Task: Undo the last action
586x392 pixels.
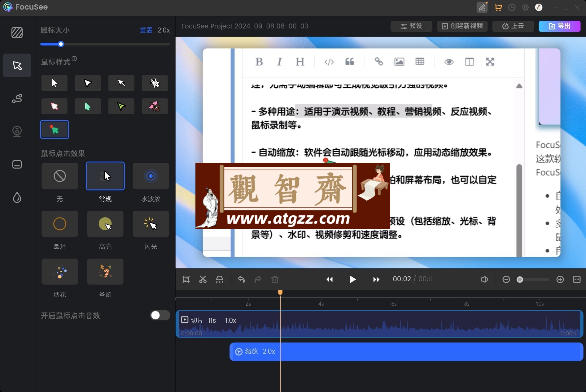Action: click(241, 279)
